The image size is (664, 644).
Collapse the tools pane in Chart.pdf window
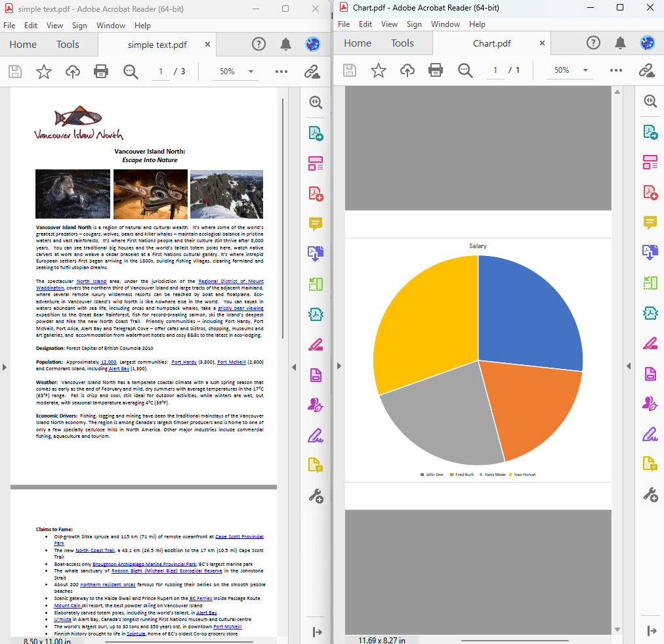[652, 631]
